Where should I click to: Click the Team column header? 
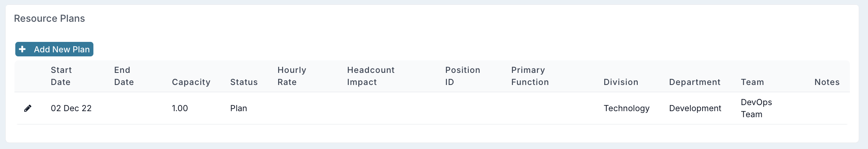click(x=752, y=82)
